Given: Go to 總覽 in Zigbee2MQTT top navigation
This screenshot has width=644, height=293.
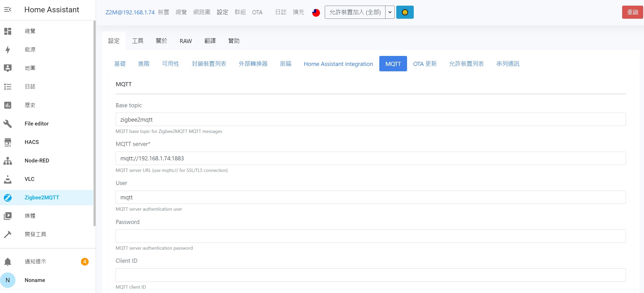Looking at the screenshot, I should click(x=181, y=12).
